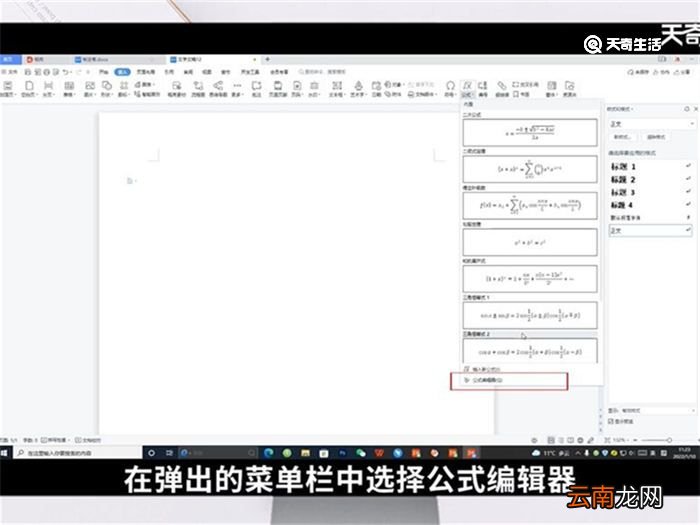700x525 pixels.
Task: Click the Page Break icon
Action: (48, 88)
